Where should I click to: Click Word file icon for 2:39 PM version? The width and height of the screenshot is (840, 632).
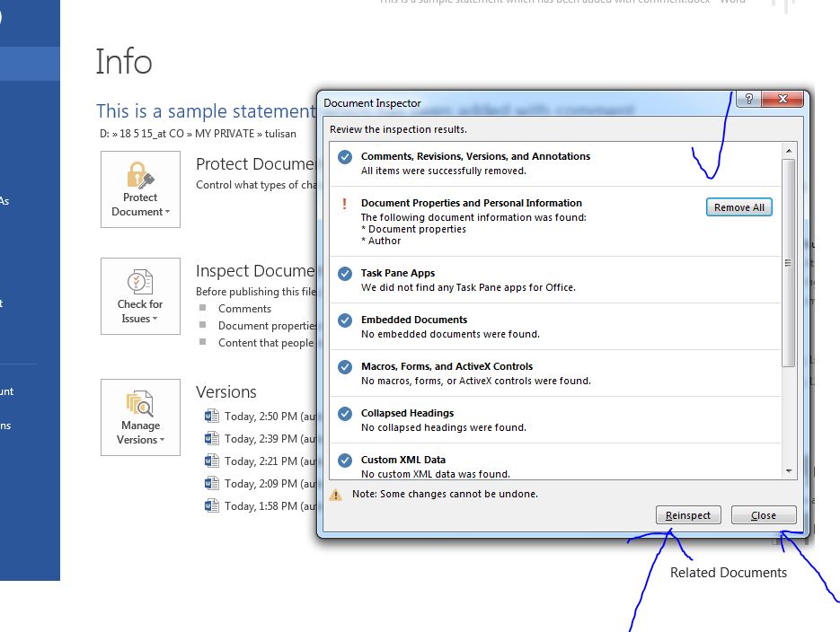pyautogui.click(x=212, y=438)
